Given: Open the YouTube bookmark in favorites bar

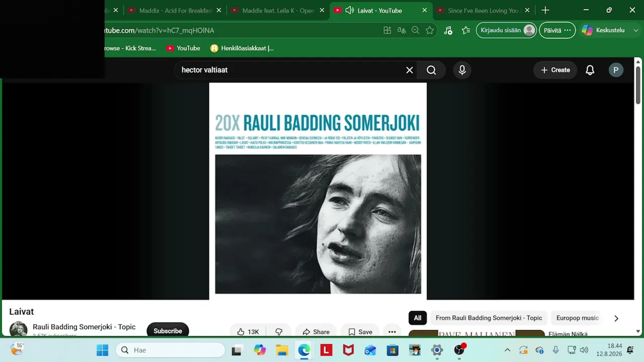Looking at the screenshot, I should pos(183,48).
